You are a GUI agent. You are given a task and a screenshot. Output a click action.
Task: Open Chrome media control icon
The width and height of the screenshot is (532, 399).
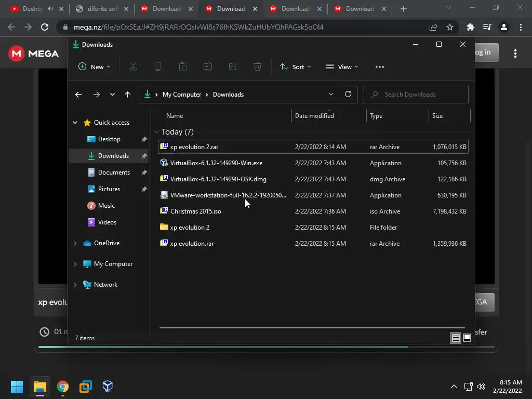coord(487,27)
